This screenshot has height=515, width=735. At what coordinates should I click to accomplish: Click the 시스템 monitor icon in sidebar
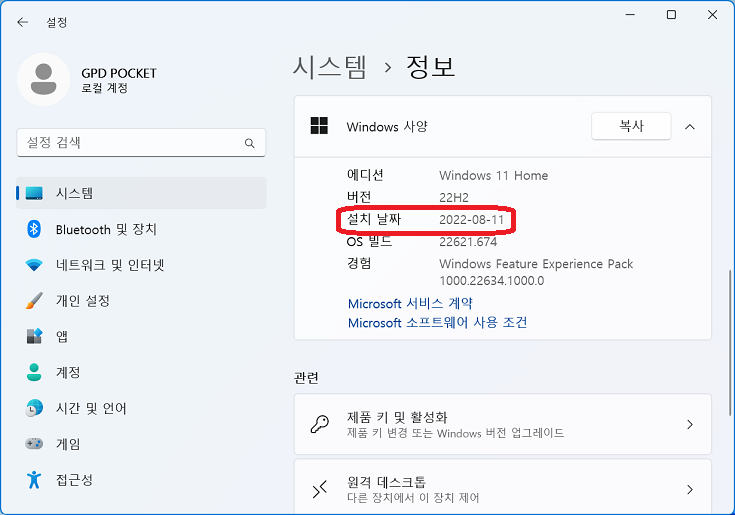34,193
